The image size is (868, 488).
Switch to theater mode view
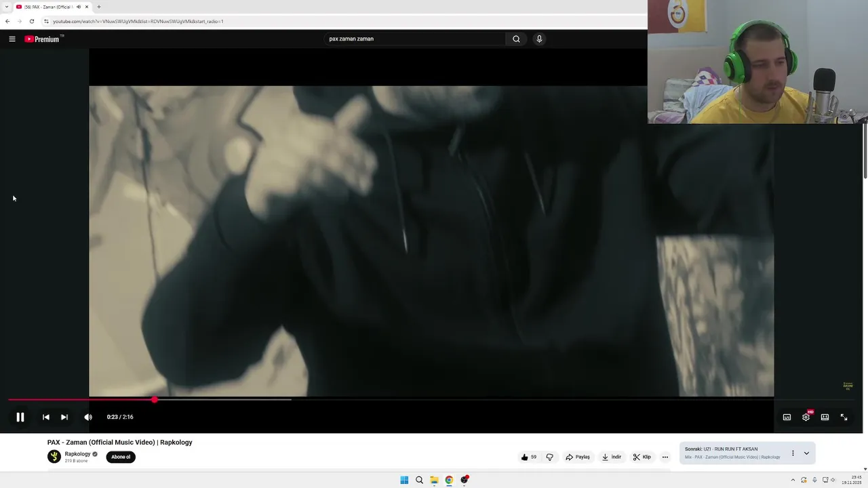[825, 417]
